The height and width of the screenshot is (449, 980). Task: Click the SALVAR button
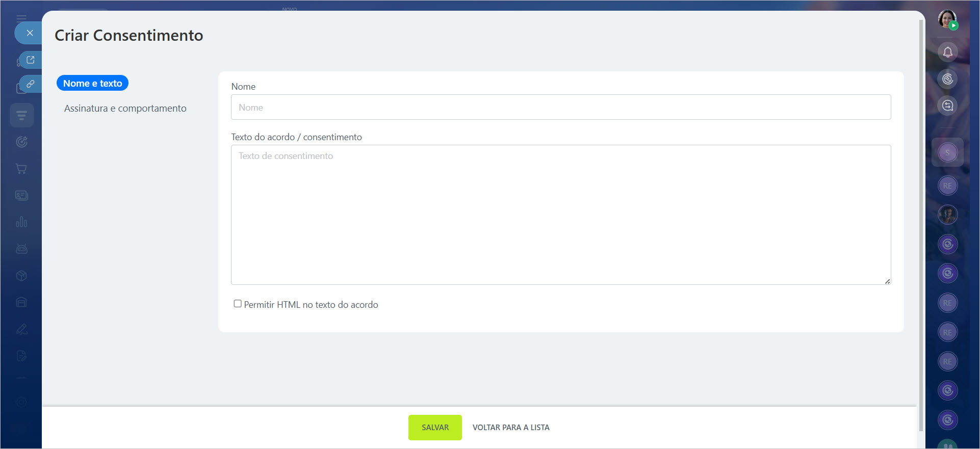[x=435, y=427]
